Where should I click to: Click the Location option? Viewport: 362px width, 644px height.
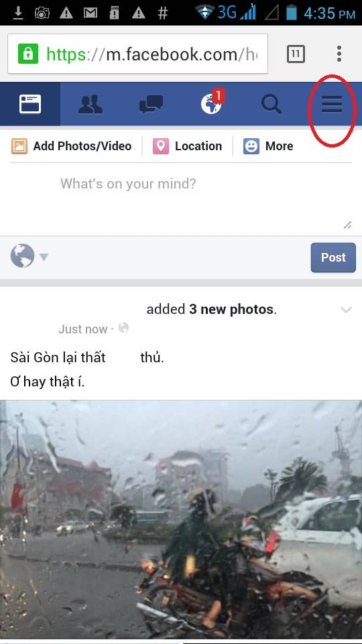187,146
